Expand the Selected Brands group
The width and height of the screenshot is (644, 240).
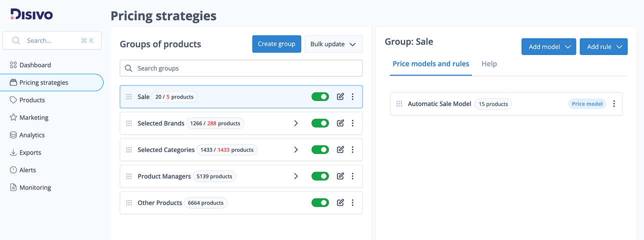click(x=296, y=123)
